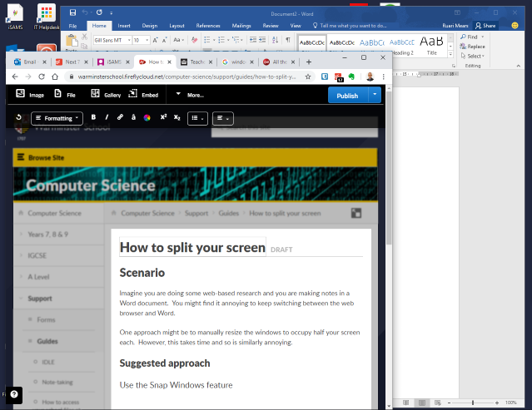Click the Italic icon in editor toolbar
This screenshot has width=532, height=410.
pyautogui.click(x=107, y=118)
